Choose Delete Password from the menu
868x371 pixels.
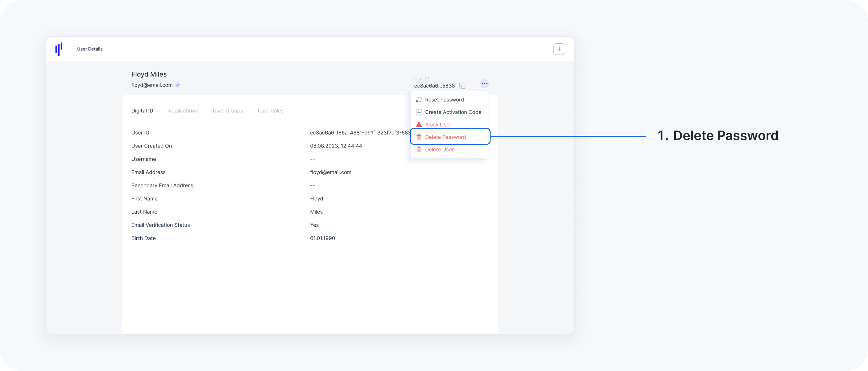point(445,137)
